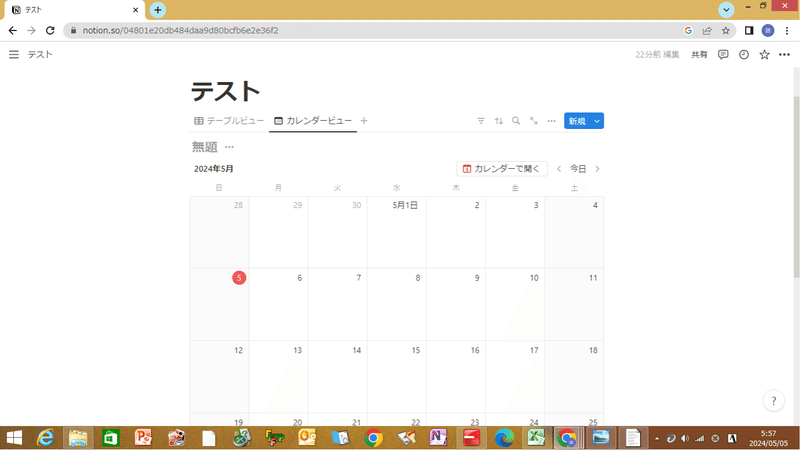Click the page scrollbar thumb
Screen dimensions: 800x450
coord(796,186)
